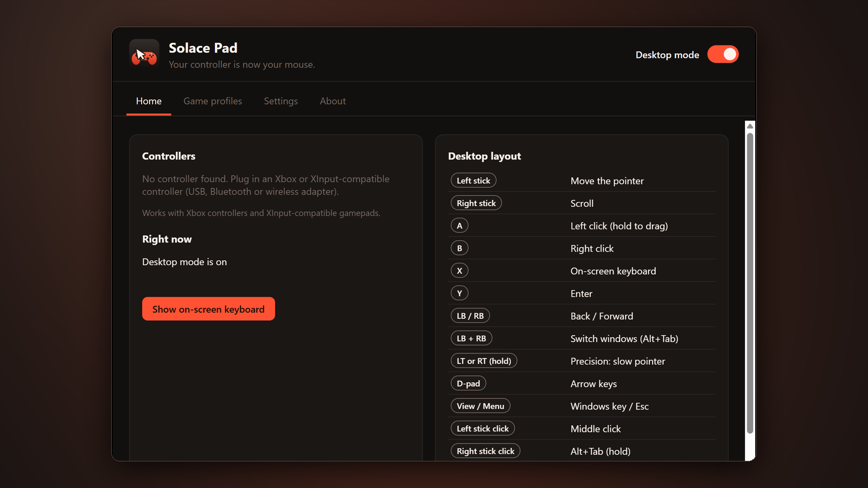Click 'Precision: slow pointer' text
Viewport: 868px width, 488px height.
618,362
